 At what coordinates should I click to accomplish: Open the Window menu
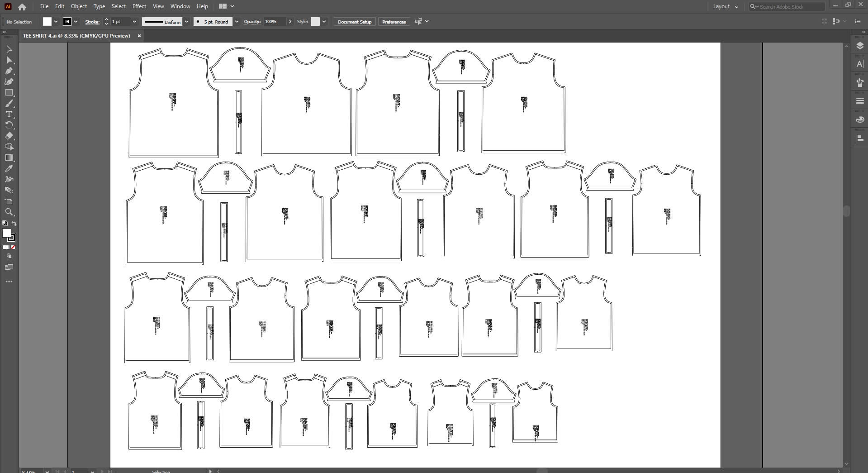click(x=180, y=6)
